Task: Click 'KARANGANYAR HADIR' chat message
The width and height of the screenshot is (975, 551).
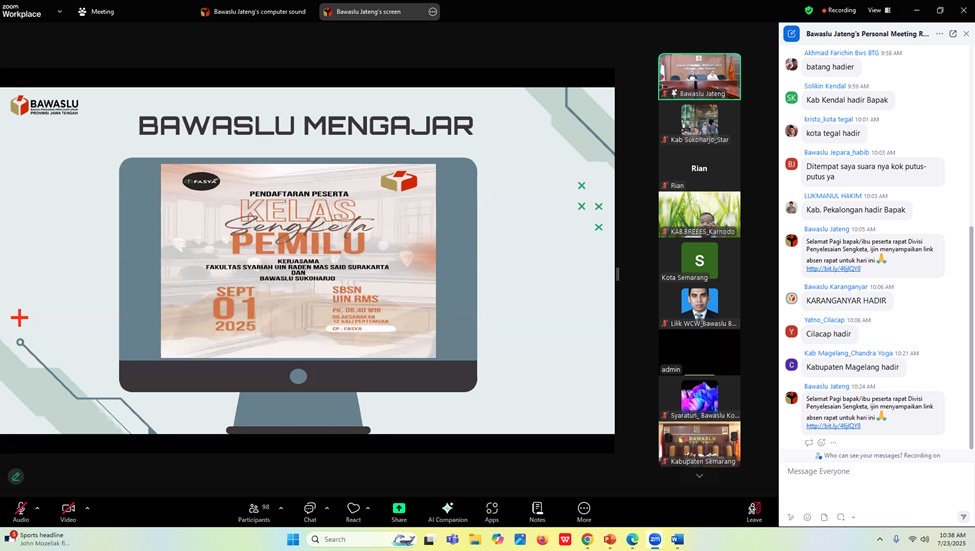Action: [846, 300]
